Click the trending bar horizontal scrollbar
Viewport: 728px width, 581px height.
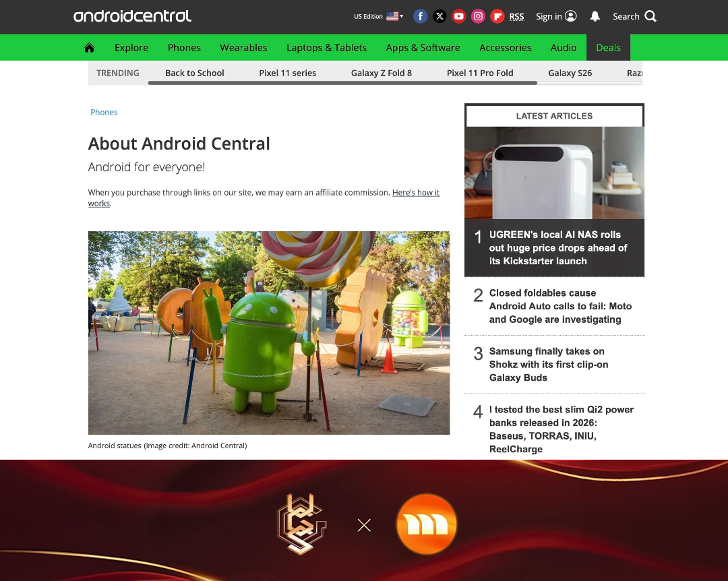[342, 83]
